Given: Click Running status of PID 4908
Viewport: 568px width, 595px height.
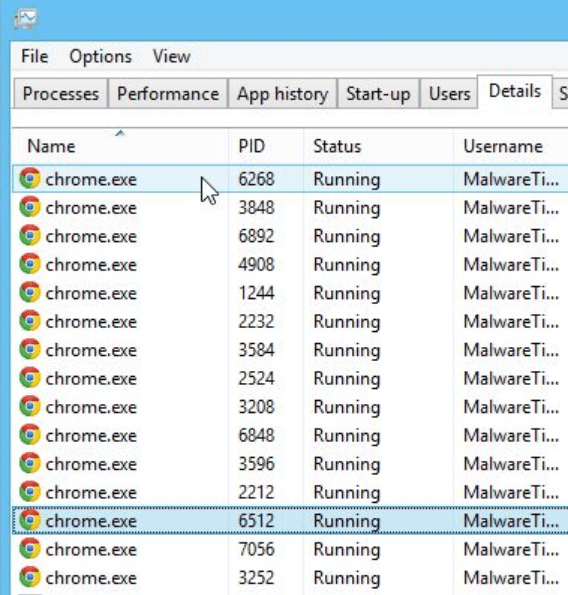Looking at the screenshot, I should click(x=347, y=265).
